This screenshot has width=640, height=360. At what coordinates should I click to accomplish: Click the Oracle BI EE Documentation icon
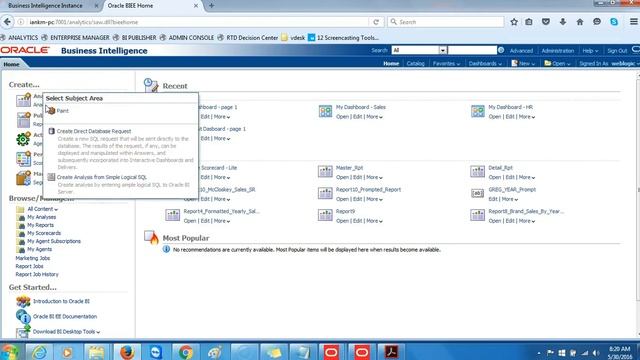click(x=23, y=316)
